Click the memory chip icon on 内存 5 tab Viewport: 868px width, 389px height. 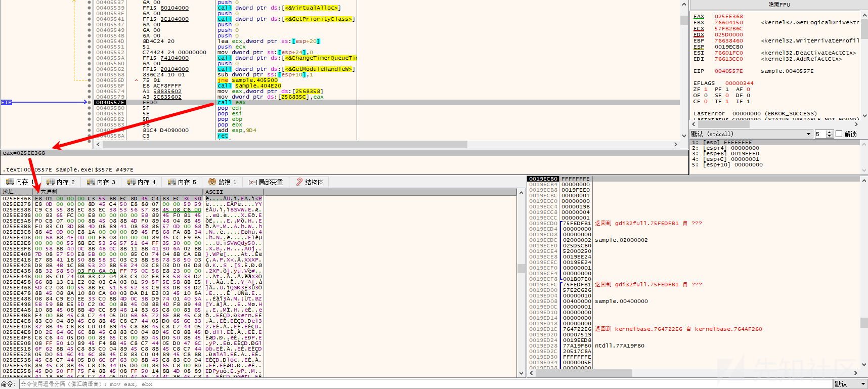[171, 182]
